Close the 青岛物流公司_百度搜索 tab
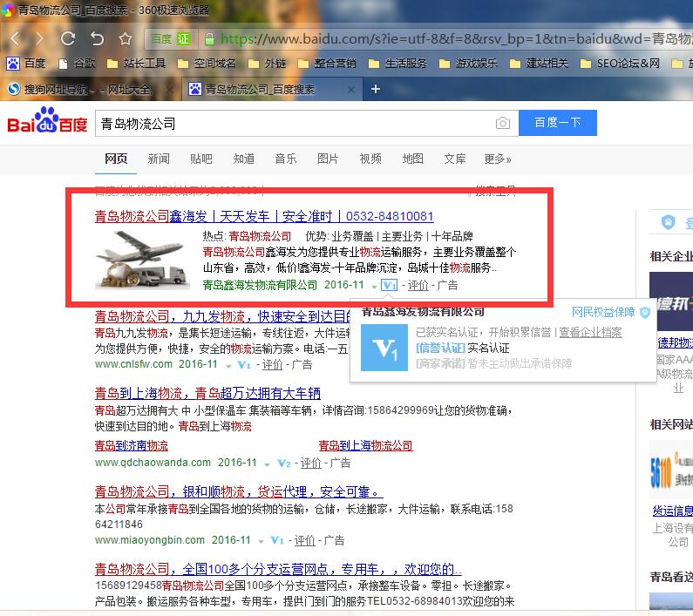This screenshot has width=693, height=616. pos(351,90)
